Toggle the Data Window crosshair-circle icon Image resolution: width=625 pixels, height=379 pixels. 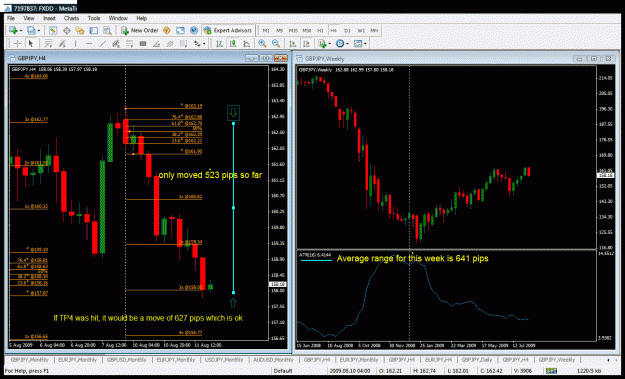click(x=67, y=30)
